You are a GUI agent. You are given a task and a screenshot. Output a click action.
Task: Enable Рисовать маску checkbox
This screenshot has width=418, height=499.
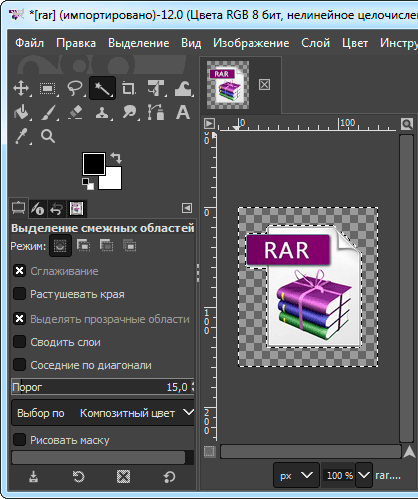pos(19,440)
